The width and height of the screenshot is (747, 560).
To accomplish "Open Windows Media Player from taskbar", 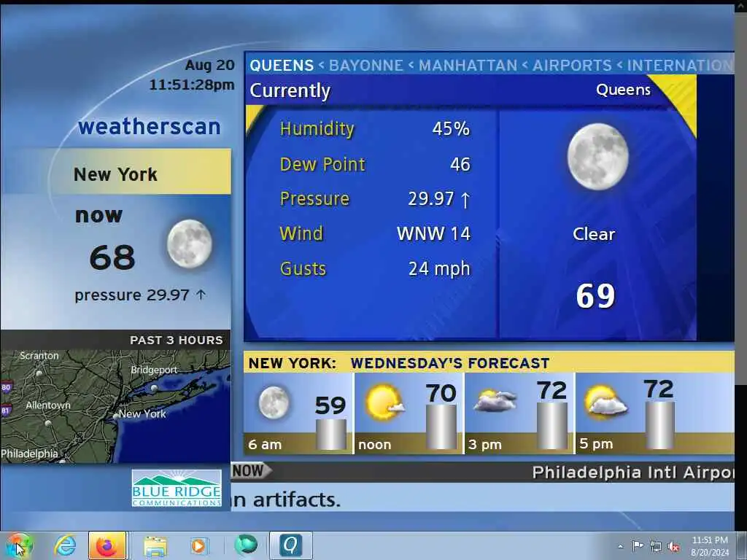I will (x=198, y=545).
